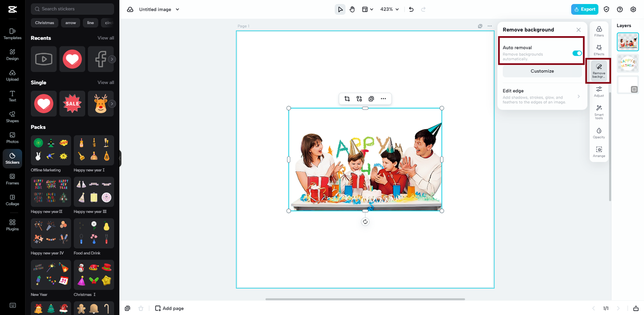
Task: Select the line search tag
Action: tap(90, 23)
